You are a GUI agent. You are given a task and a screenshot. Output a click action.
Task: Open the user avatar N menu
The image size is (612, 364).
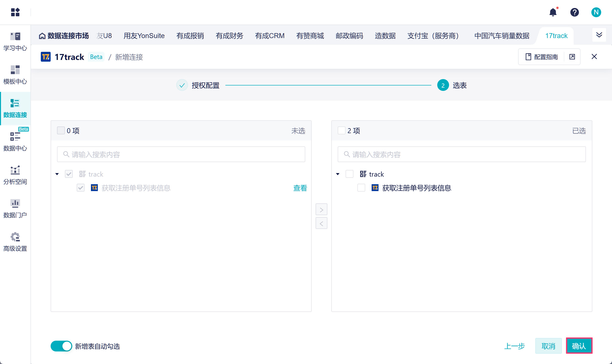point(596,12)
